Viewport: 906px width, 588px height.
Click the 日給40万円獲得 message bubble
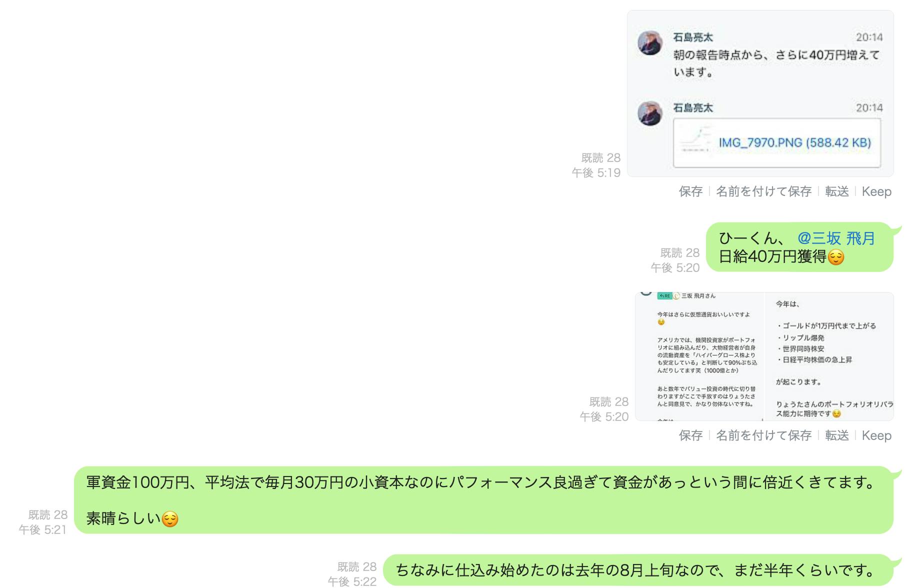click(800, 247)
